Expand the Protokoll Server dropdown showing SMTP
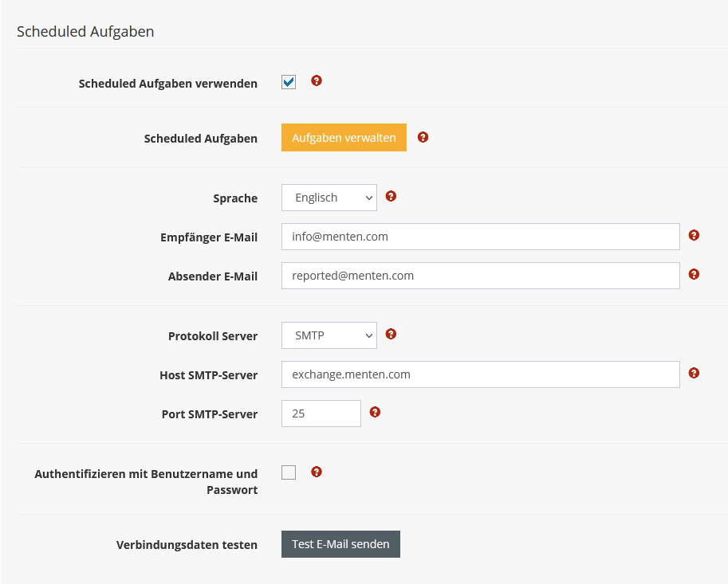The height and width of the screenshot is (584, 728). 329,335
